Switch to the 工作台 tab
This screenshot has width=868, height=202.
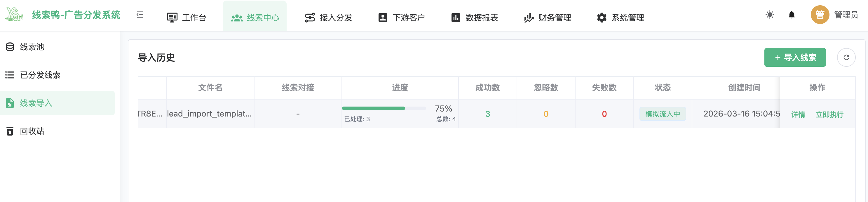[x=187, y=18]
